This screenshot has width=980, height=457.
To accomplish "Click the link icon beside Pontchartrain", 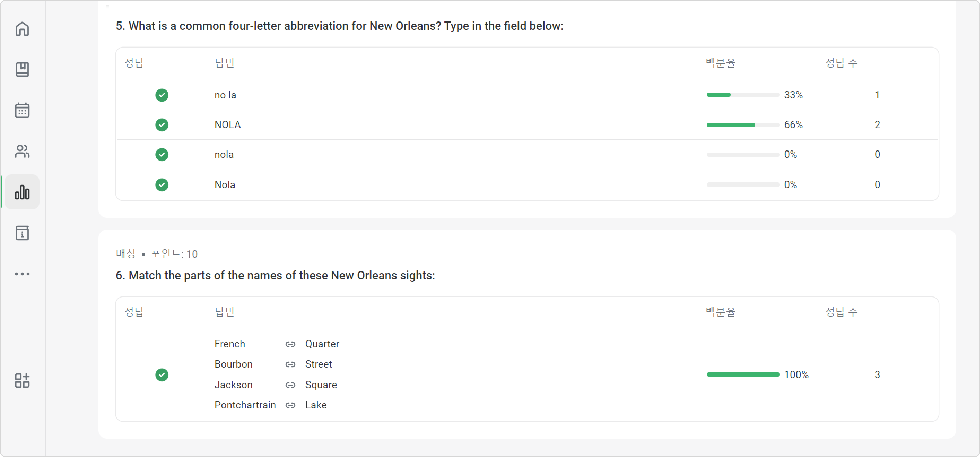I will 290,405.
